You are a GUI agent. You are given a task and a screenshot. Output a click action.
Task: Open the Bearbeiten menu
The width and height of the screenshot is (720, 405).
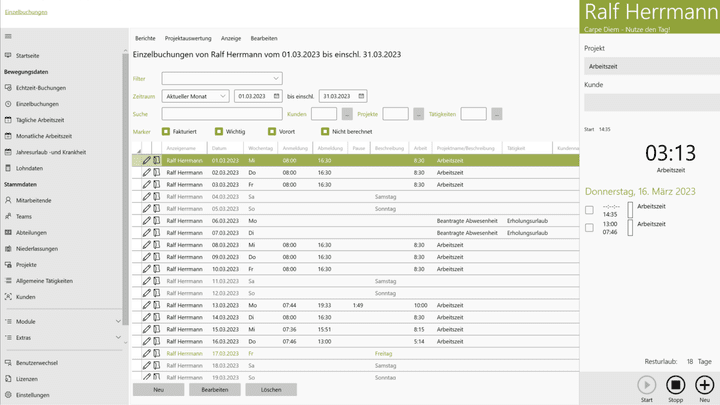(x=264, y=39)
